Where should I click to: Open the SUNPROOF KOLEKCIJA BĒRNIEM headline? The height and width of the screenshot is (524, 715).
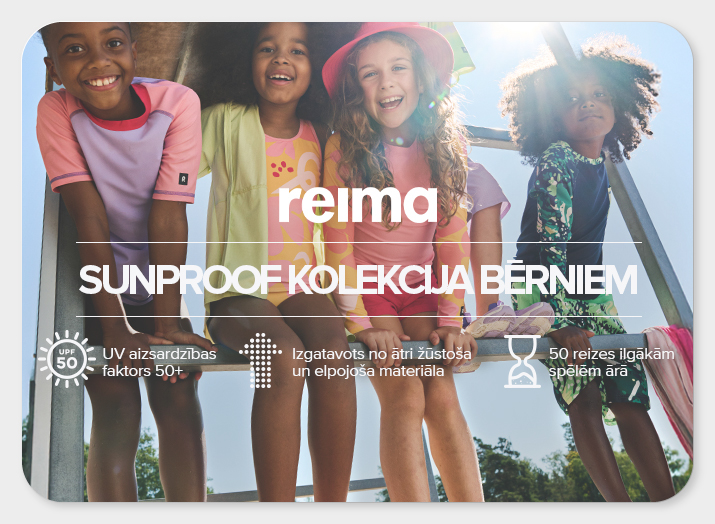[x=358, y=280]
